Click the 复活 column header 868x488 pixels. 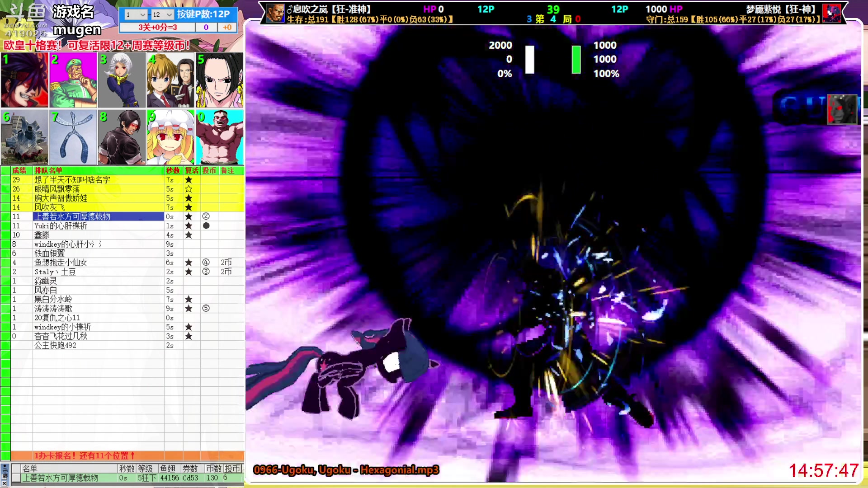point(192,170)
